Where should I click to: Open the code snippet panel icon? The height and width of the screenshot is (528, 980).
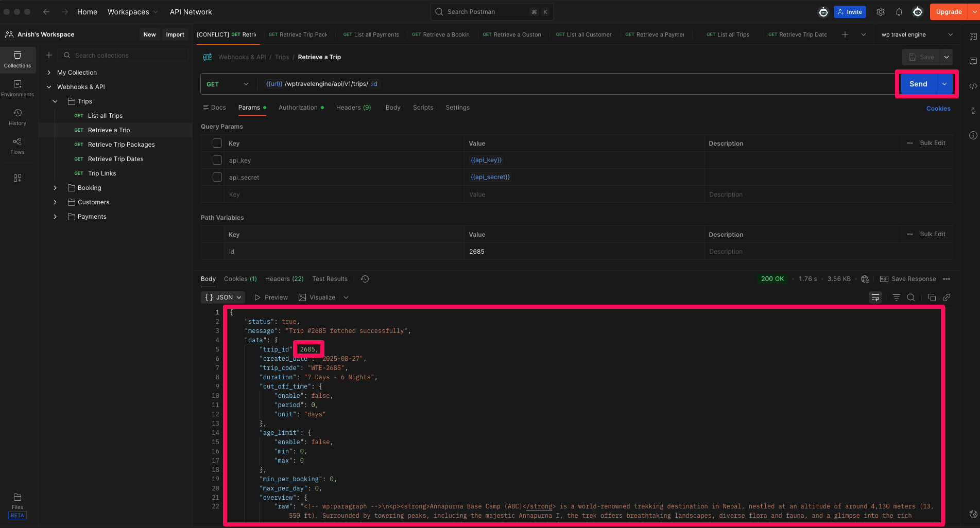[x=973, y=86]
